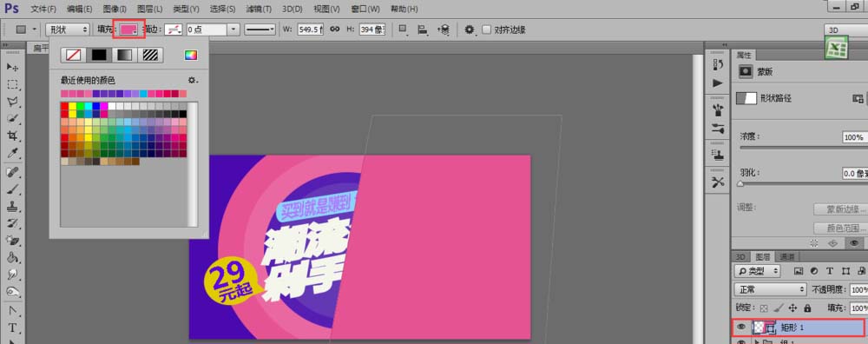Open the 3D workspace dropdown

(845, 30)
